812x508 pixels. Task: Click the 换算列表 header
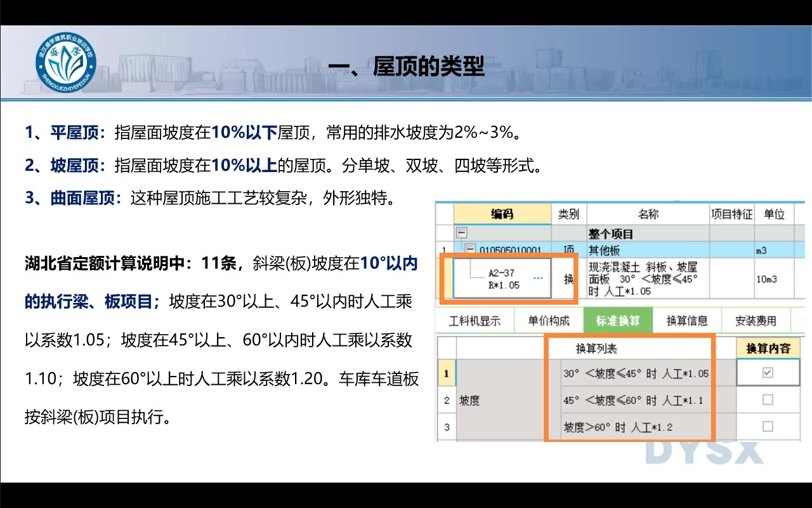tap(596, 349)
